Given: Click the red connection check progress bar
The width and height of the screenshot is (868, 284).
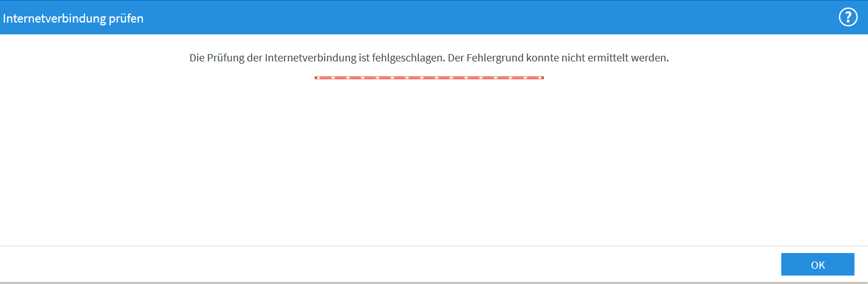Looking at the screenshot, I should 429,78.
